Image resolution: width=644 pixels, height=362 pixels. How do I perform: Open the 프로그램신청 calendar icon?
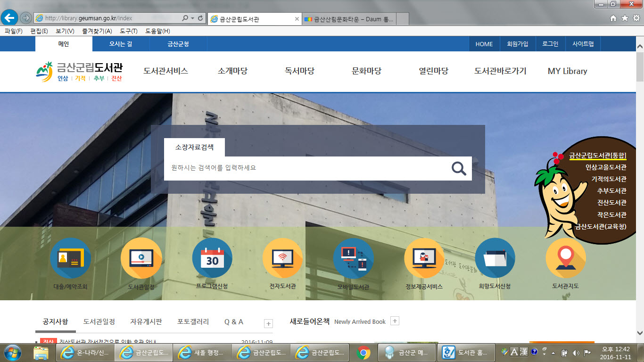(x=212, y=258)
